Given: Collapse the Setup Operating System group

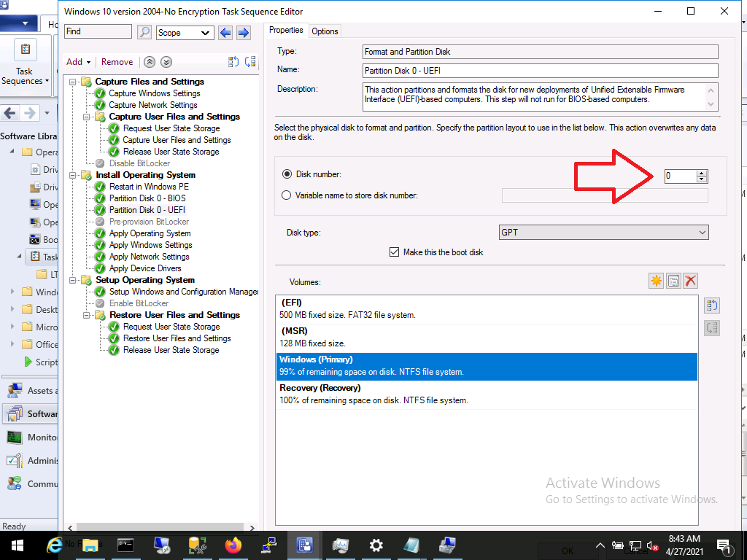Looking at the screenshot, I should point(72,280).
